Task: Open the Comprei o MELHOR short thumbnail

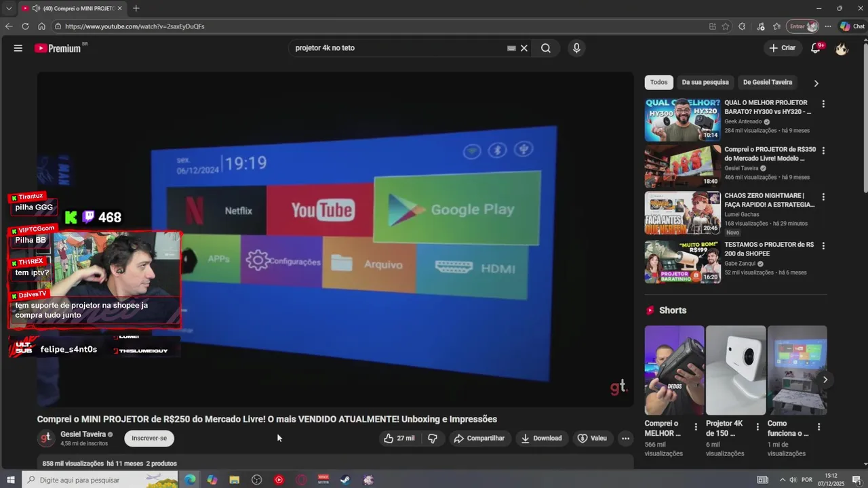Action: point(674,370)
